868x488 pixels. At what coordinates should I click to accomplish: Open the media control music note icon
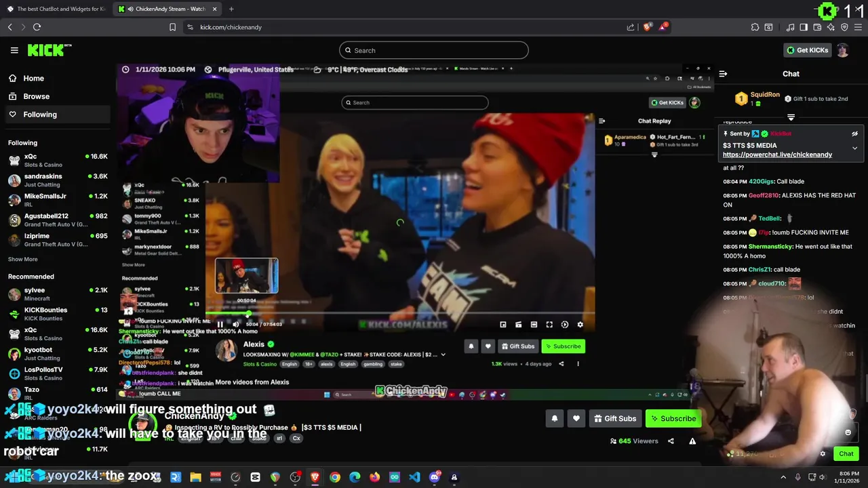(x=790, y=27)
